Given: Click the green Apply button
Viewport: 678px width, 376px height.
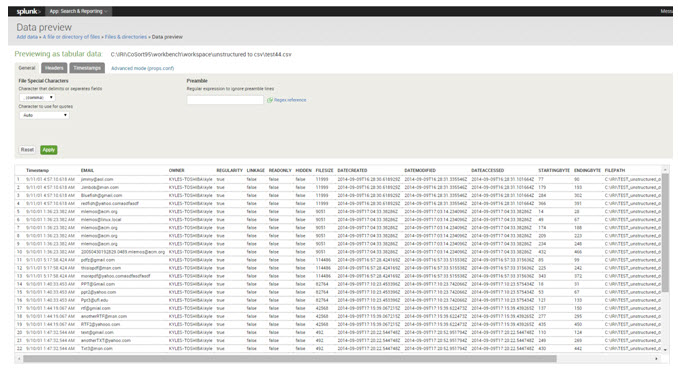Looking at the screenshot, I should click(49, 150).
